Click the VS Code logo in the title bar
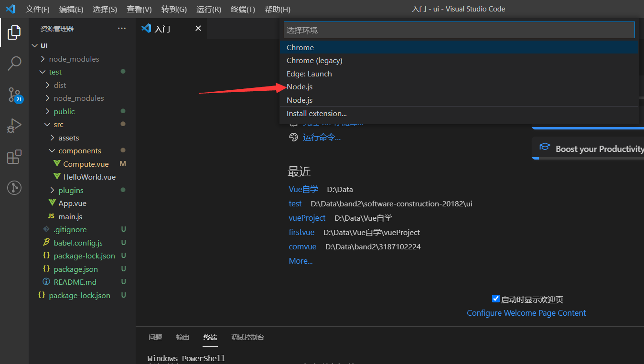The width and height of the screenshot is (644, 364). click(x=11, y=9)
